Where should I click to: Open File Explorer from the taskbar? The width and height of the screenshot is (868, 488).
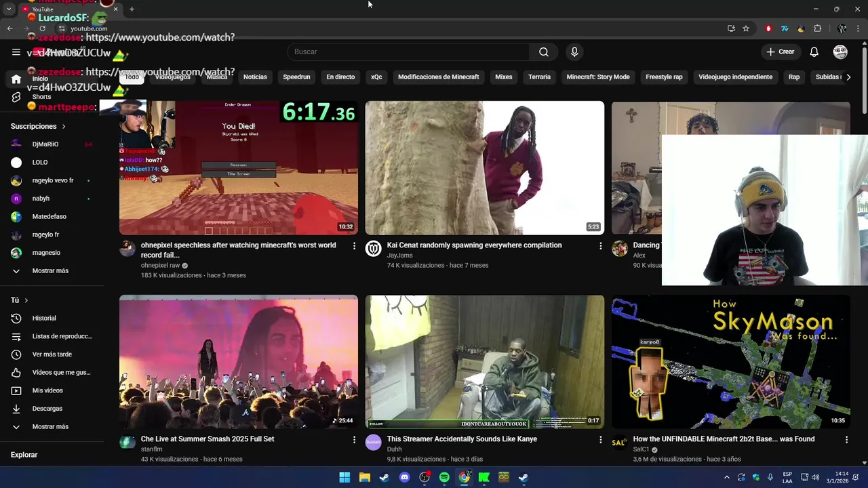pos(364,477)
